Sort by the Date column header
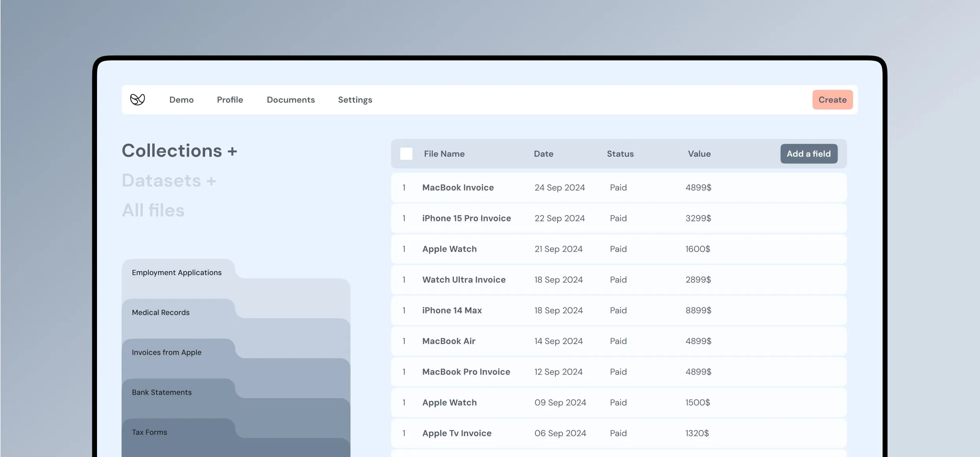This screenshot has width=980, height=457. pyautogui.click(x=543, y=154)
